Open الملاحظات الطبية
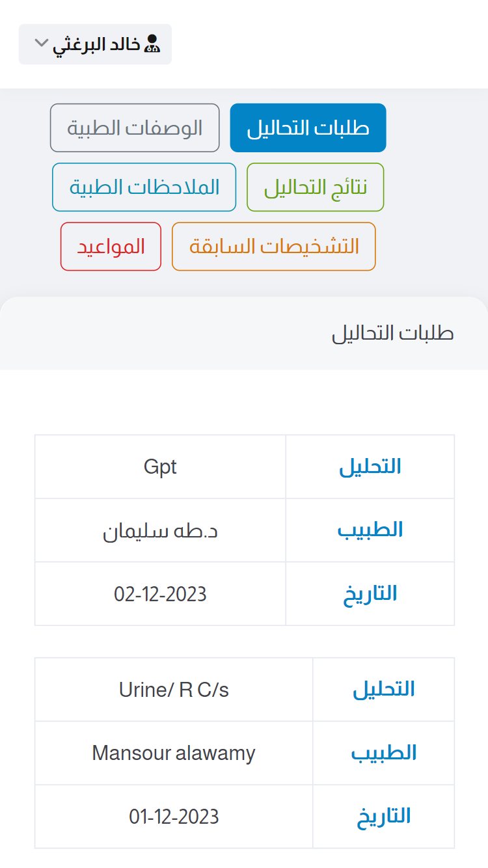 pos(144,187)
